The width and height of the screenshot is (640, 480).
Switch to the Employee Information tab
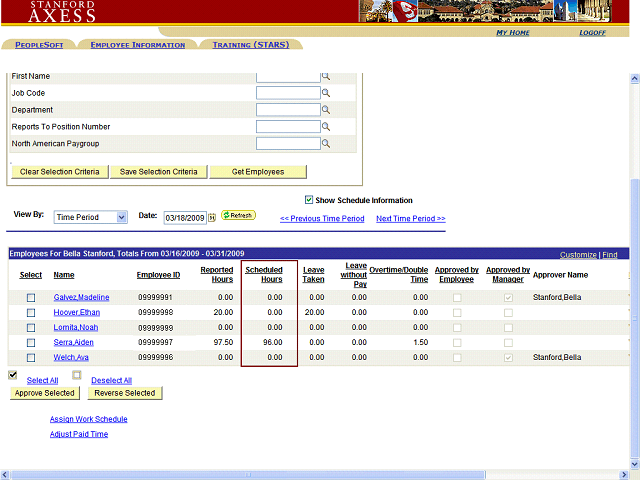pos(137,45)
